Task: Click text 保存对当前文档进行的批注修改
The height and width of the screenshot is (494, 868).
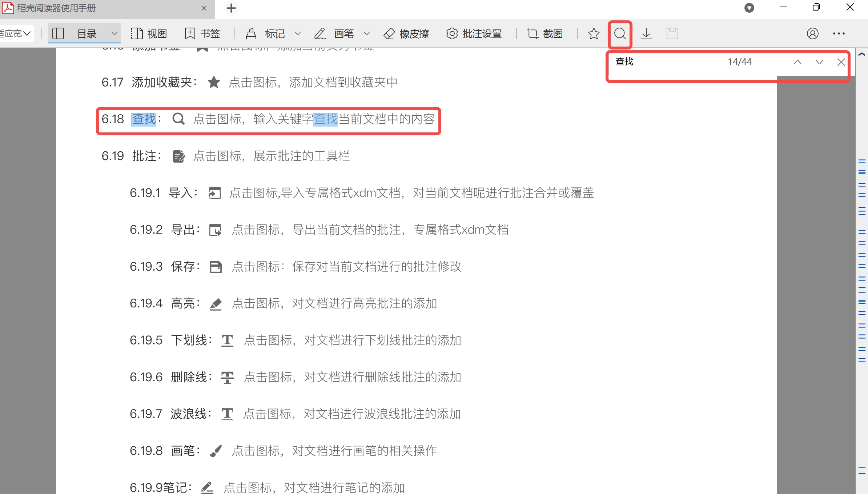Action: pos(377,267)
